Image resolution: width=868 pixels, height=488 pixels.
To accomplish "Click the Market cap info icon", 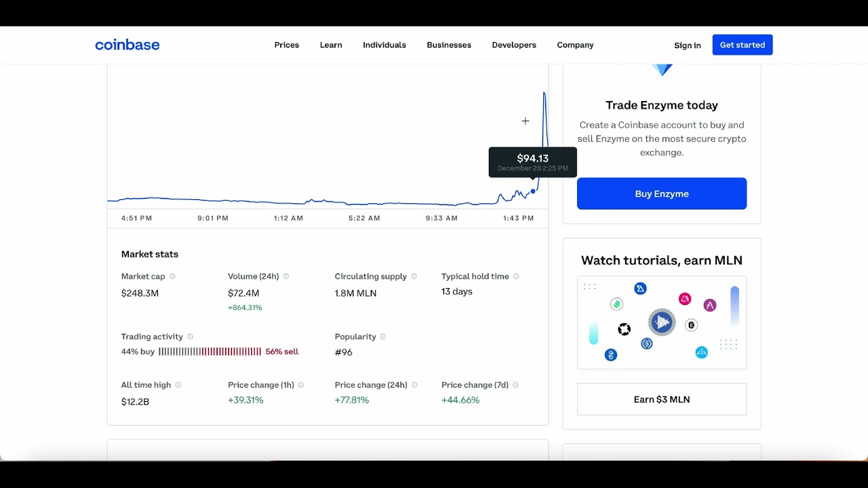I will tap(172, 277).
